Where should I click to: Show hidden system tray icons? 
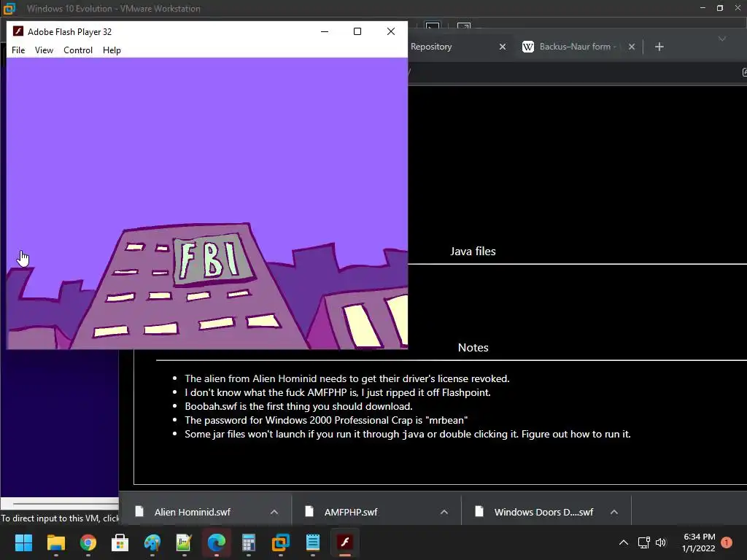623,542
